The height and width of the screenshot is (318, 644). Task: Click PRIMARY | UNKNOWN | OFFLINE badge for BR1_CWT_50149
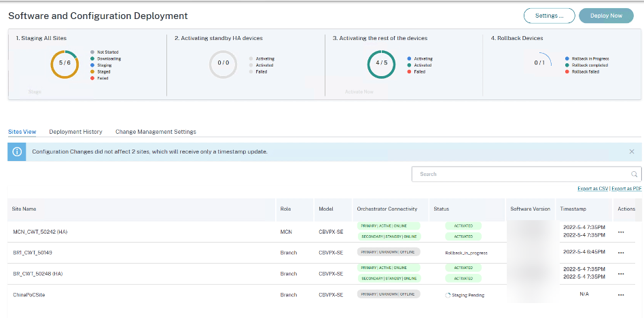point(389,252)
